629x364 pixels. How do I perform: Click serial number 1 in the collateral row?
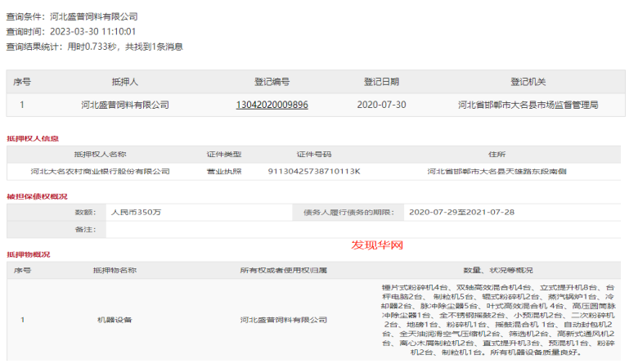tap(22, 320)
